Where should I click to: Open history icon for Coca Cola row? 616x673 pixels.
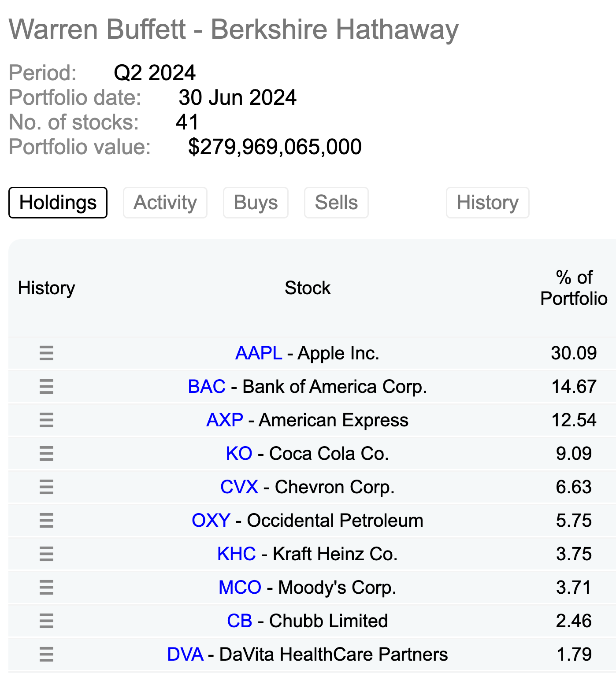[x=46, y=454]
